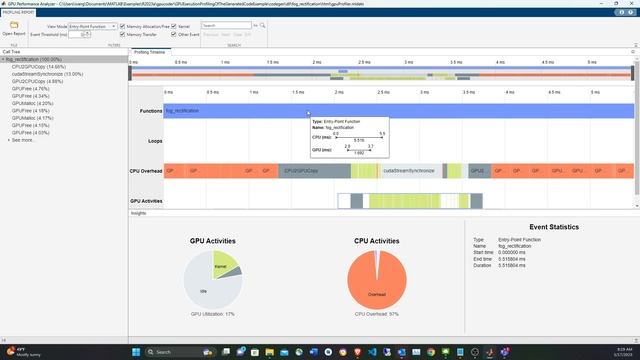Switch to the Profiling Report tab
Screen dimensions: 640x360
tap(18, 12)
